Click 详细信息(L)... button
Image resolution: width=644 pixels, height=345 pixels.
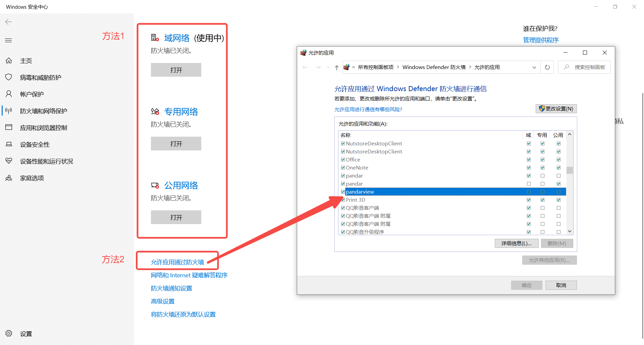click(x=517, y=243)
